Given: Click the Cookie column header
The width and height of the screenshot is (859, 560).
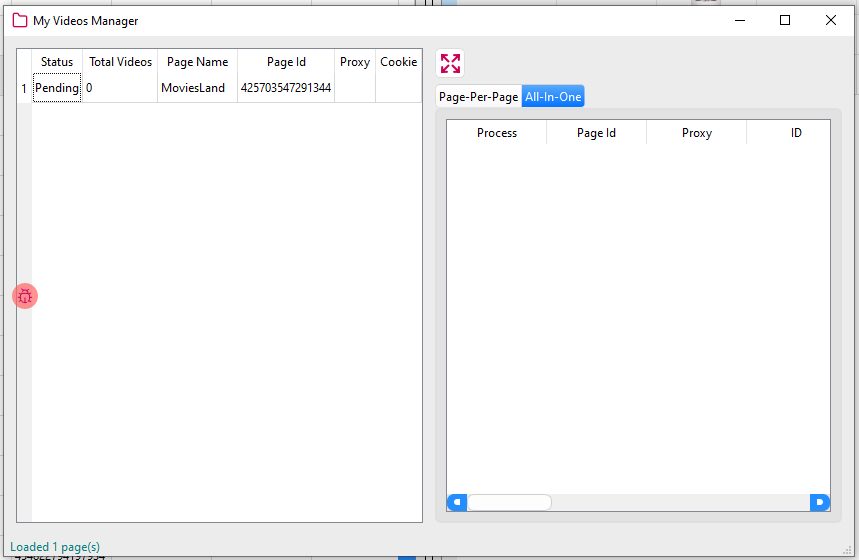Looking at the screenshot, I should (x=398, y=62).
